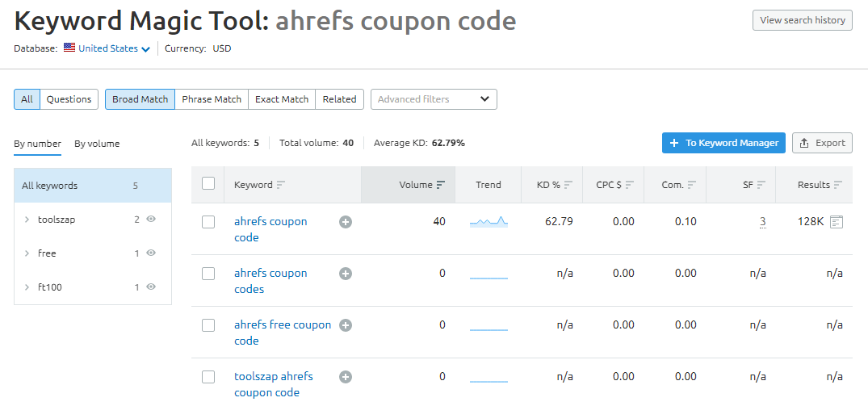Open SERP results icon next to 128K
868x406 pixels.
tap(837, 222)
